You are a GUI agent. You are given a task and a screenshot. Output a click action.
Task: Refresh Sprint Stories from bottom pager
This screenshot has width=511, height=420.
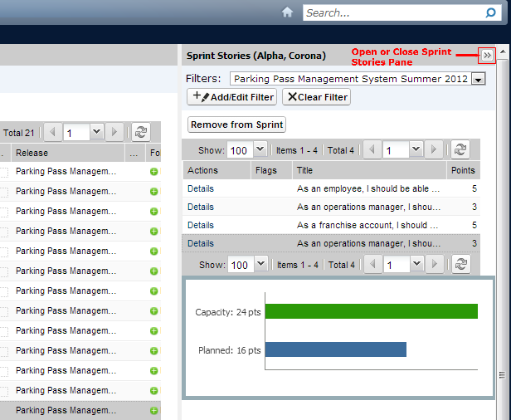point(461,263)
